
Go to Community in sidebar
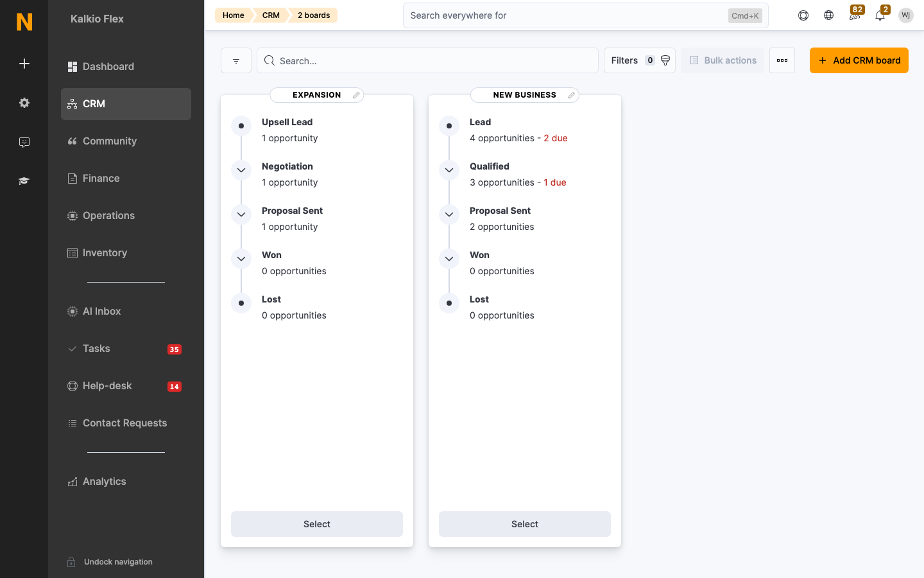(126, 141)
